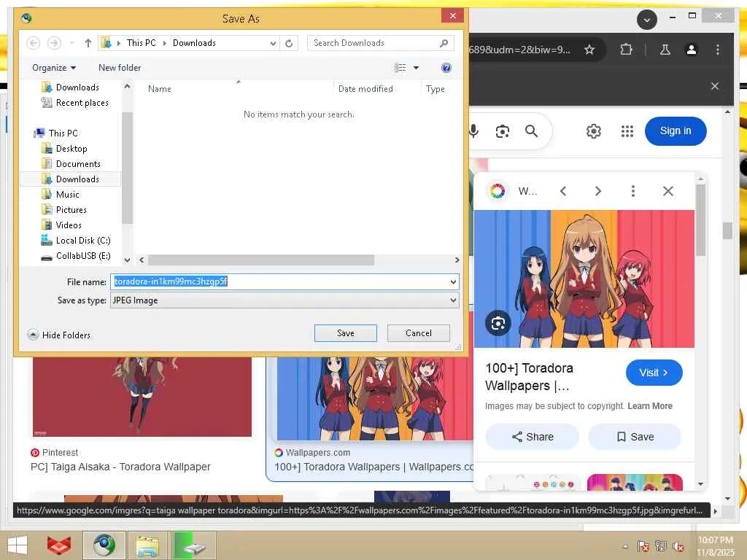Image resolution: width=747 pixels, height=560 pixels.
Task: Sort by the Date modified column header
Action: pyautogui.click(x=365, y=88)
